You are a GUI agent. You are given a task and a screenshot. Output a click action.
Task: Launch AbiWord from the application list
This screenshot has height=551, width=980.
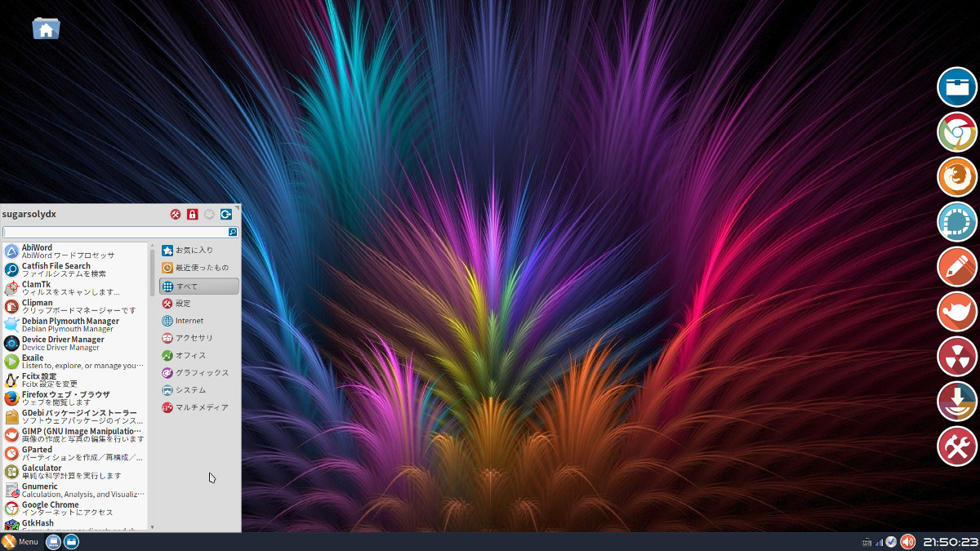pyautogui.click(x=74, y=251)
